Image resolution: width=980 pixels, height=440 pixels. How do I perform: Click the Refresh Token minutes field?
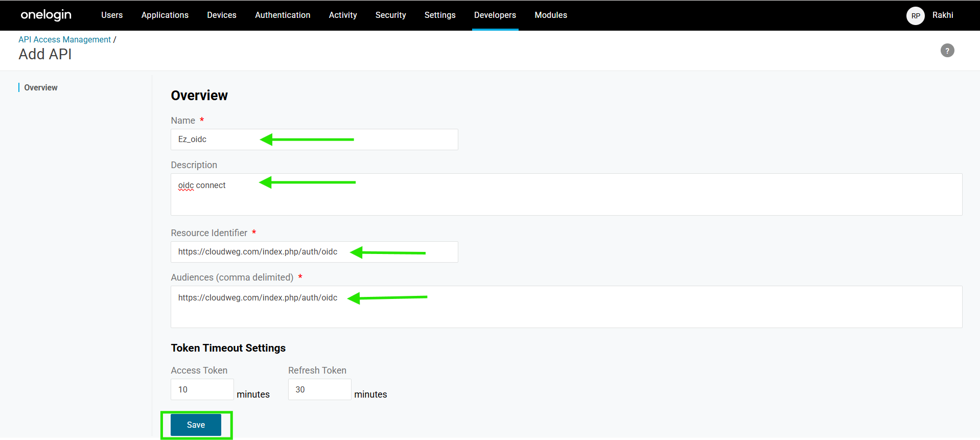coord(320,389)
